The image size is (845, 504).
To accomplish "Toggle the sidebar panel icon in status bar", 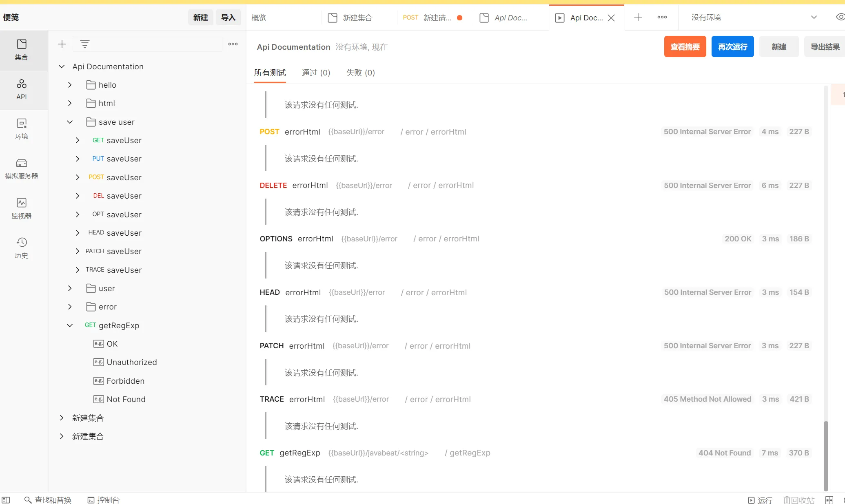I will coord(6,500).
